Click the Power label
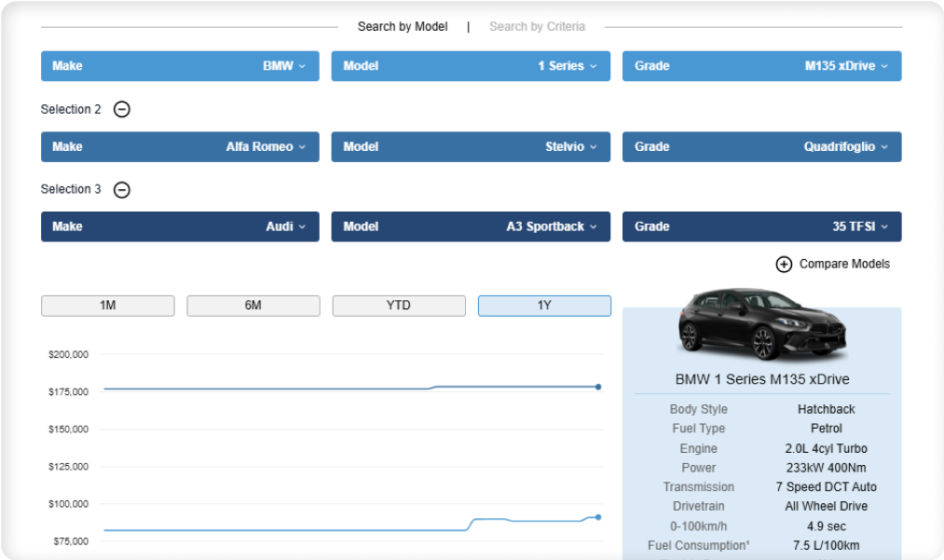Viewport: 944px width, 560px height. point(698,468)
